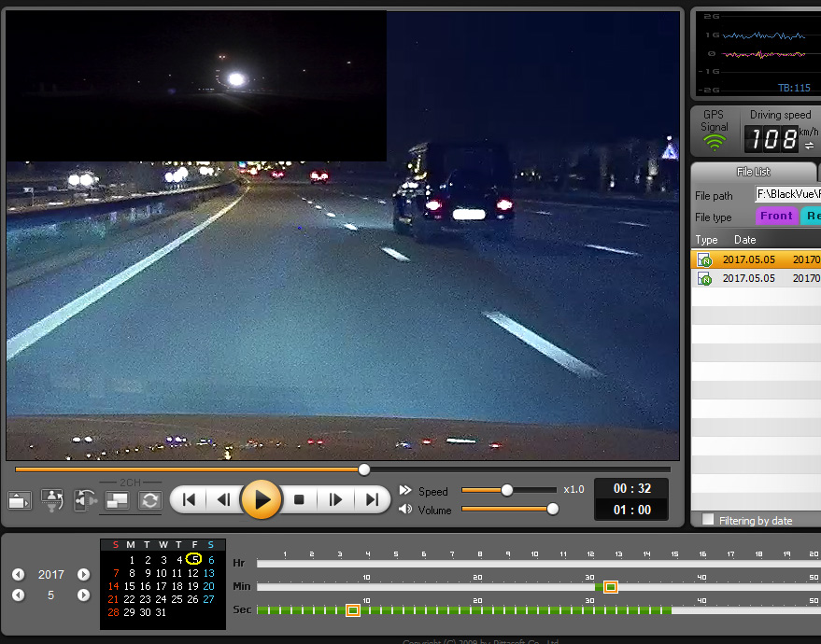The height and width of the screenshot is (644, 821).
Task: Select date 13 in the calendar
Action: [x=209, y=573]
